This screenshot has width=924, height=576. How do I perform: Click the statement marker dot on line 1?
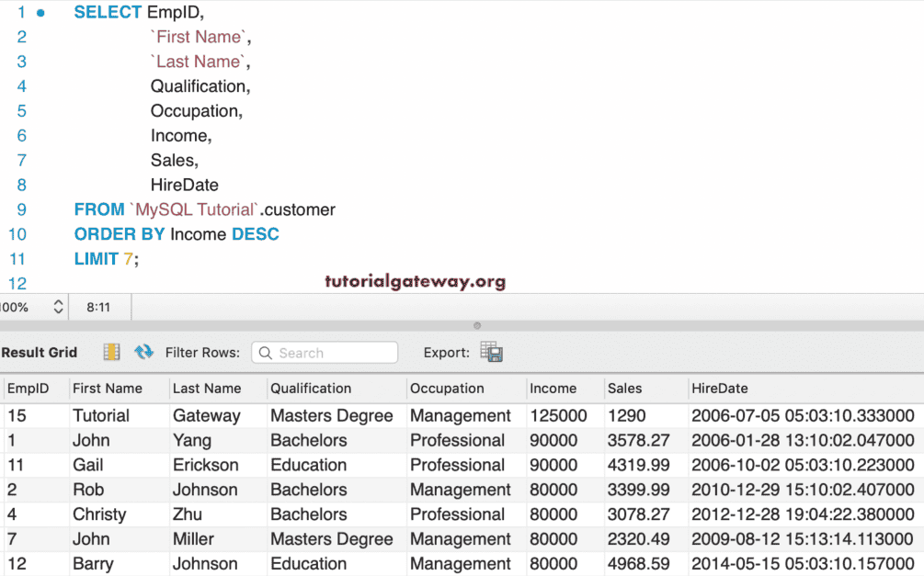coord(40,12)
